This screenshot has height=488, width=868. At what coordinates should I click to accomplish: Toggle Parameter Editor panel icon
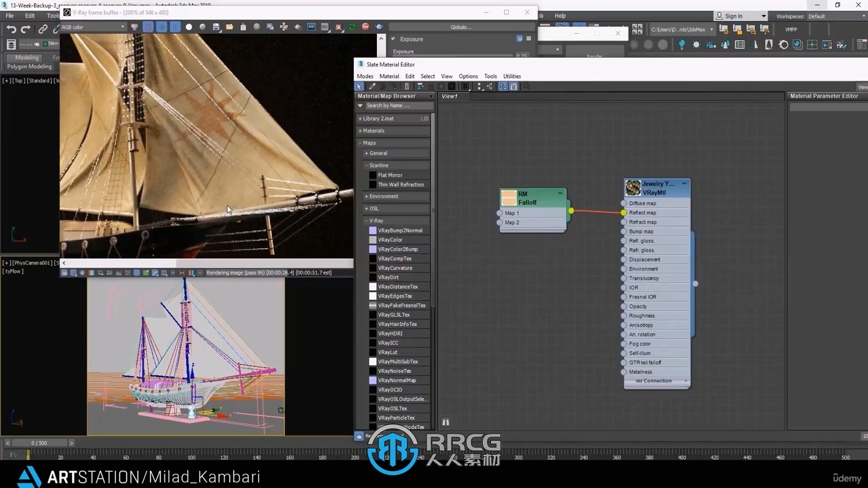coord(514,86)
